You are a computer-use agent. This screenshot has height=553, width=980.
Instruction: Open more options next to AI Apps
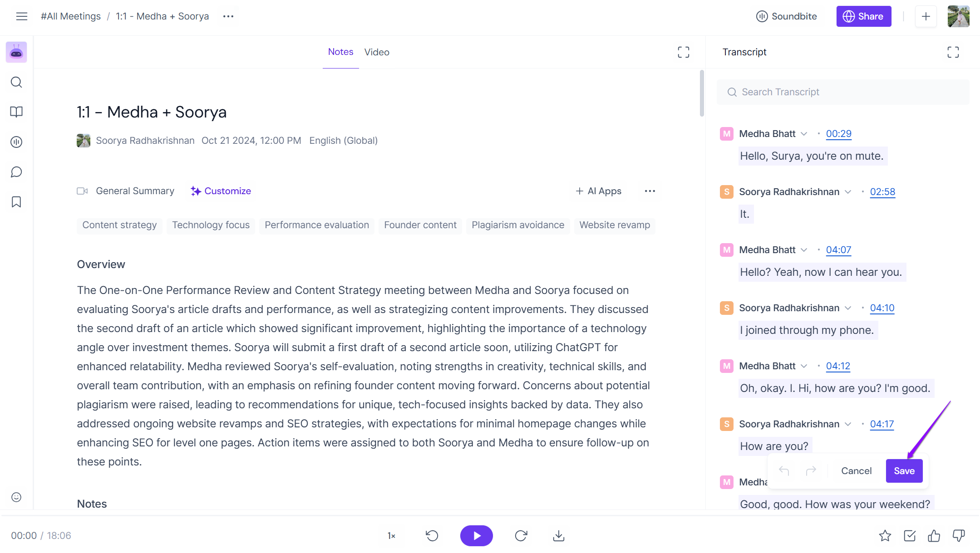click(650, 191)
